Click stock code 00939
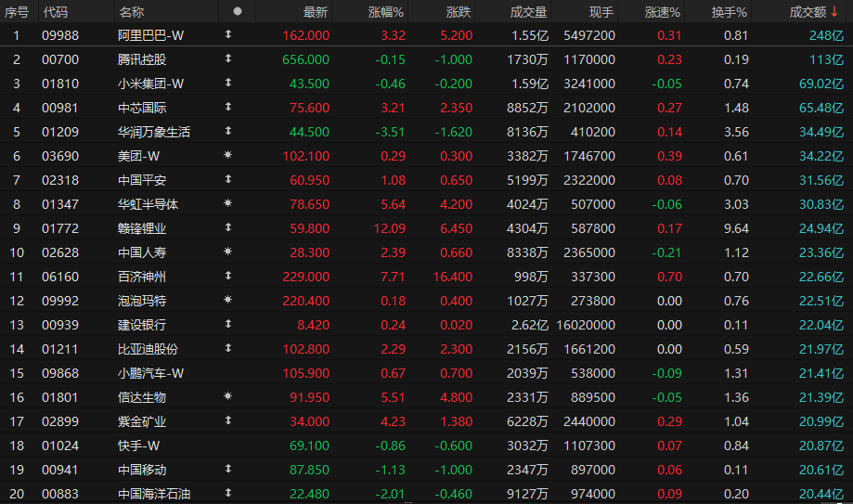The image size is (853, 504). pos(60,325)
